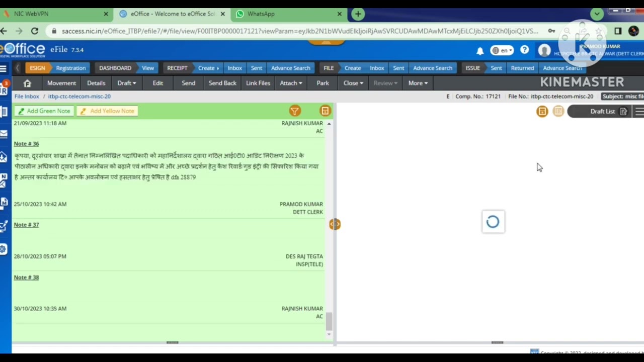
Task: Open the notifications bell
Action: (480, 51)
